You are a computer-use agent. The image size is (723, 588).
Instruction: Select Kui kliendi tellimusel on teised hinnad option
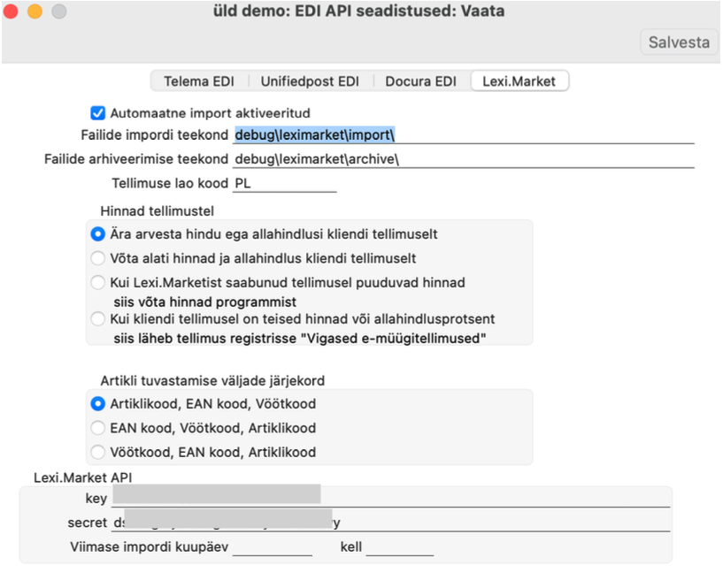pyautogui.click(x=97, y=318)
